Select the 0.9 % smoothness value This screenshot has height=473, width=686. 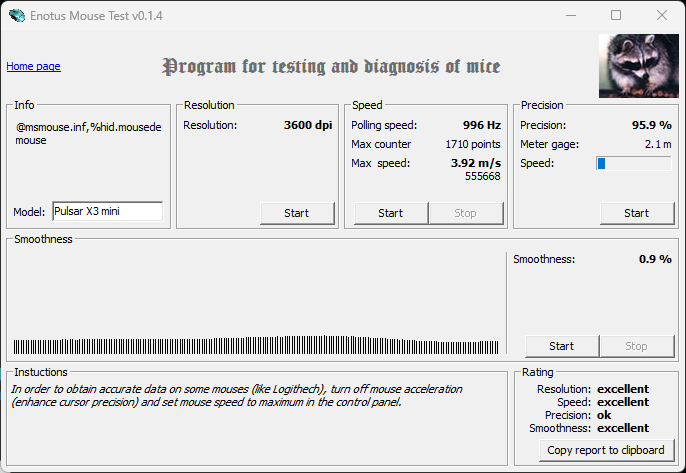coord(655,259)
